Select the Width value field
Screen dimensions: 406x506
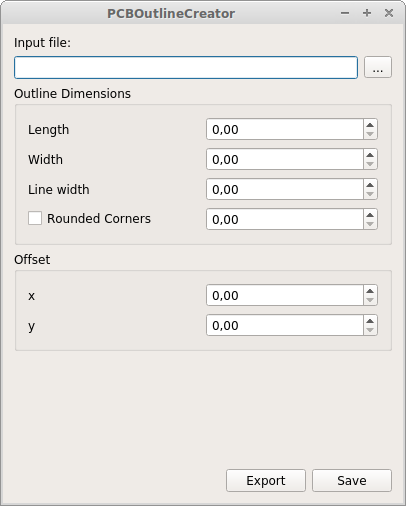285,159
